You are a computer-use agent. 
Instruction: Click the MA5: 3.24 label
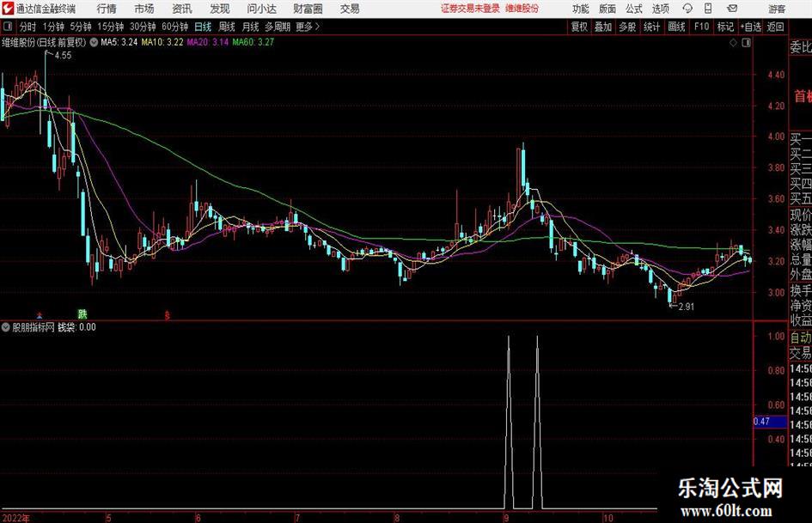coord(119,42)
